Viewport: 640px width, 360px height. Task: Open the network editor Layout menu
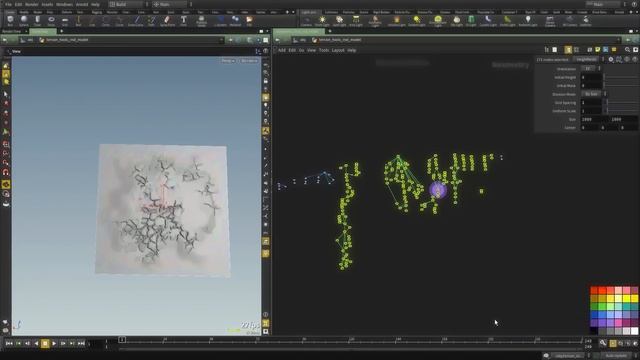338,50
